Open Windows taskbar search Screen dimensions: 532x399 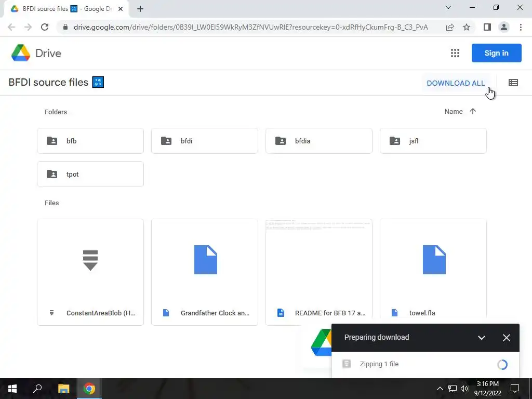point(37,389)
